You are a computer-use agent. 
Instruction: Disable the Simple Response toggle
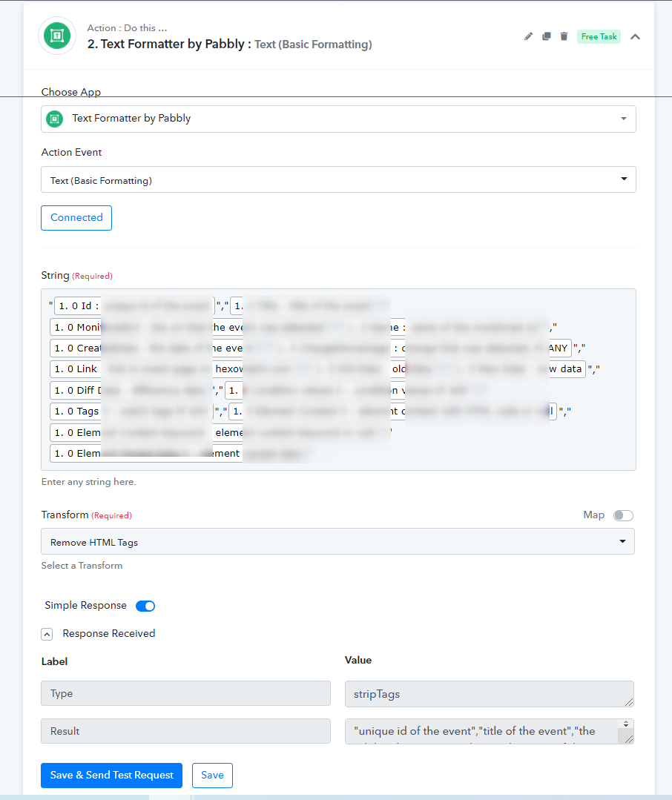[145, 606]
